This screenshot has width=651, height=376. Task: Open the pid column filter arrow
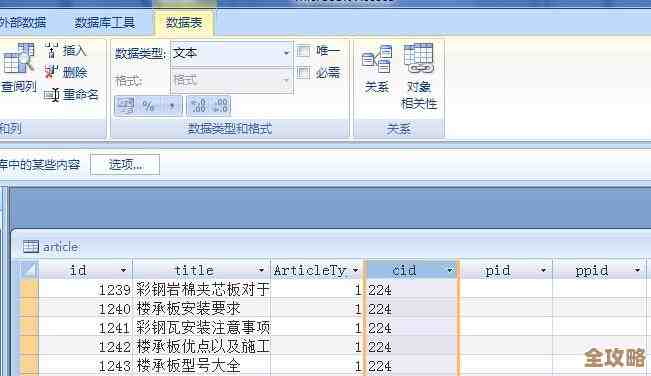[x=543, y=271]
